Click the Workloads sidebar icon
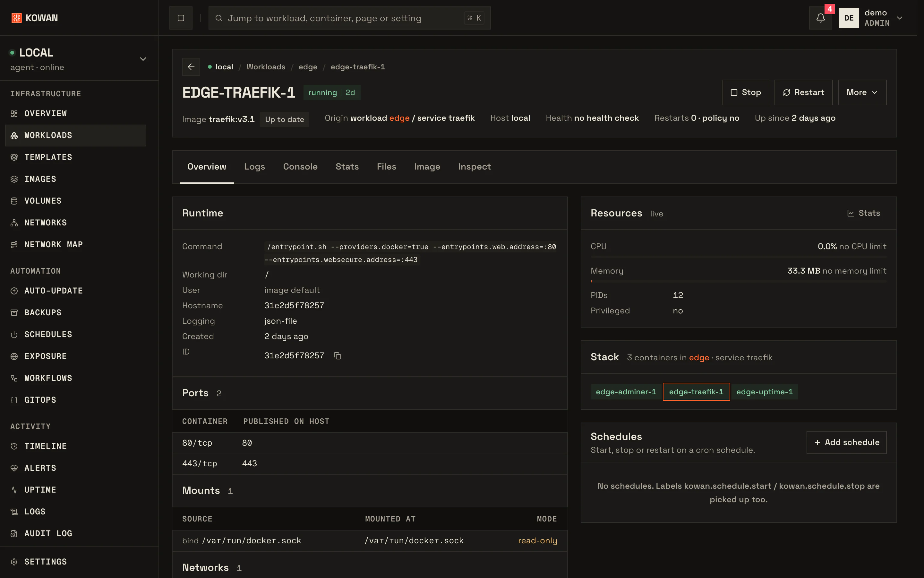924x578 pixels. (x=14, y=135)
